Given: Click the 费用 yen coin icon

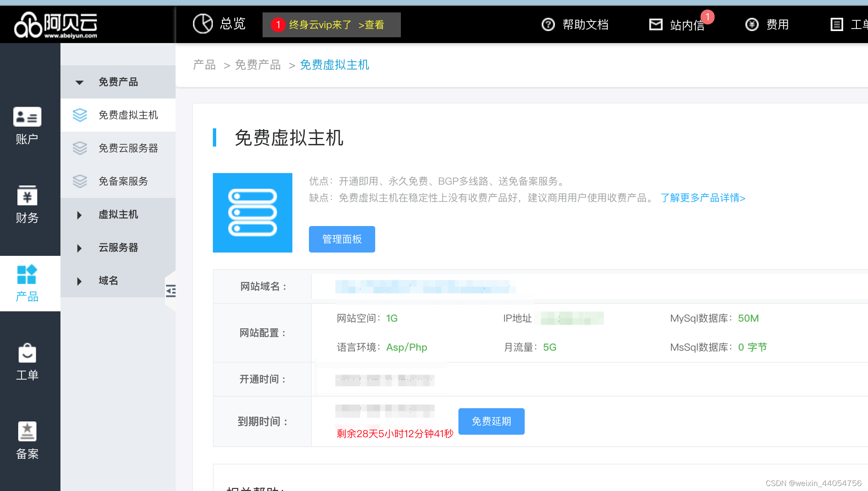Looking at the screenshot, I should [752, 24].
